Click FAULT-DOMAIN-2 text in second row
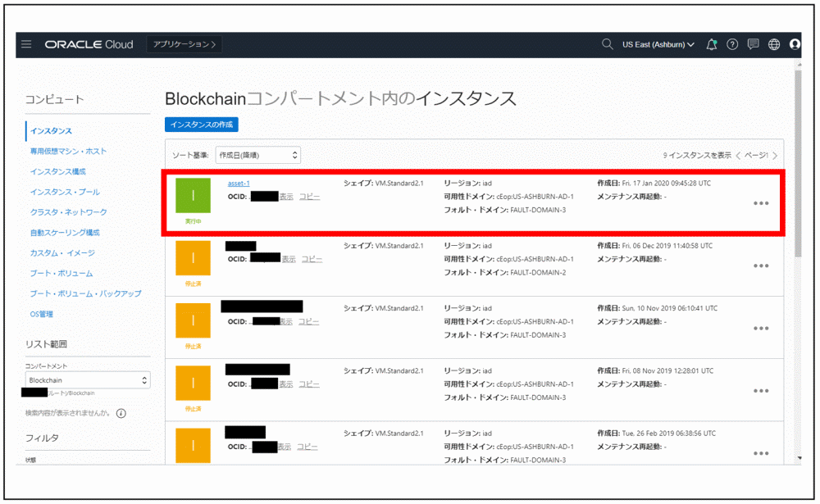820x504 pixels. (538, 272)
